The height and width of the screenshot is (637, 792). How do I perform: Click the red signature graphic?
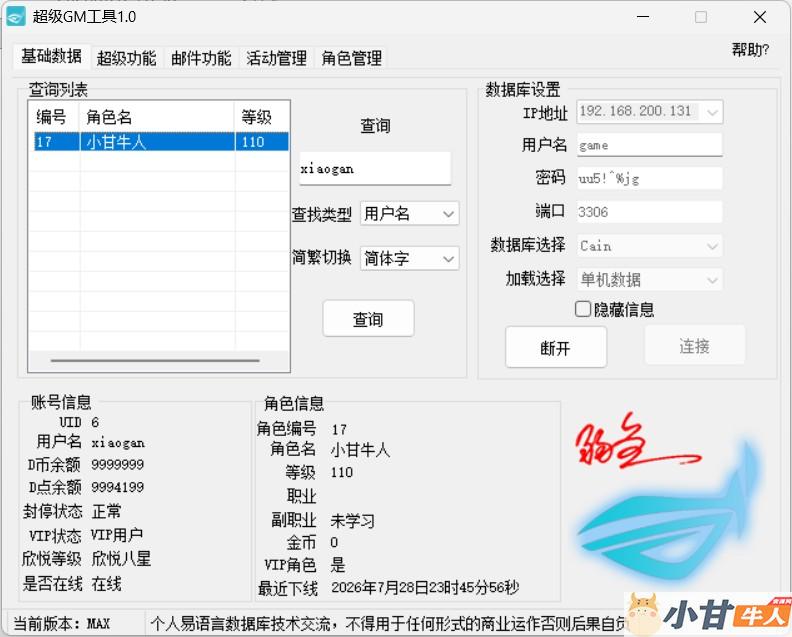coord(636,442)
